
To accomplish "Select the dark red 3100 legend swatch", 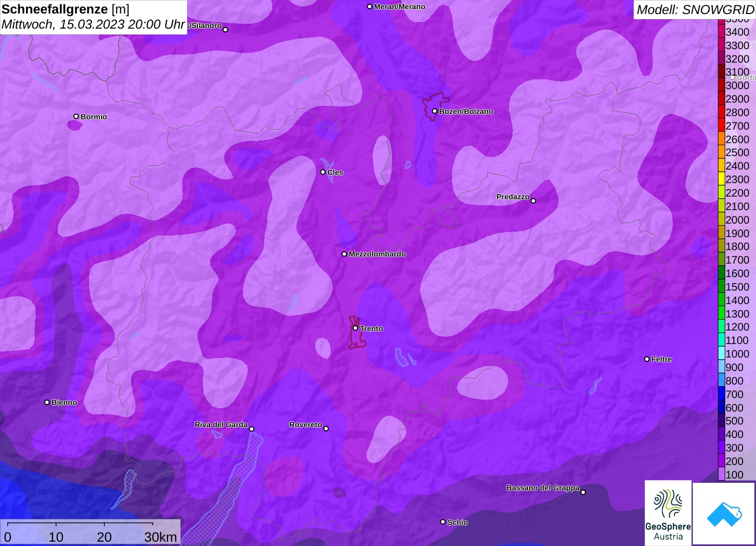I will click(721, 72).
